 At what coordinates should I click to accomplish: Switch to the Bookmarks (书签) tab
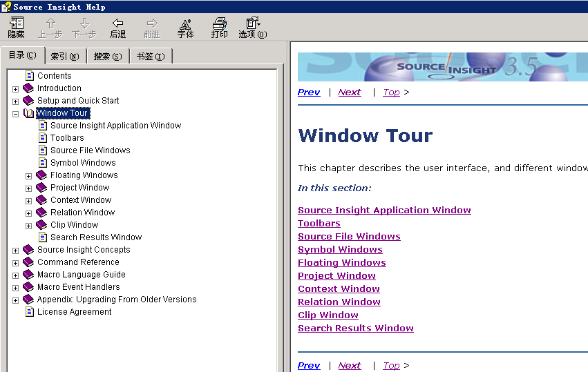[x=151, y=56]
